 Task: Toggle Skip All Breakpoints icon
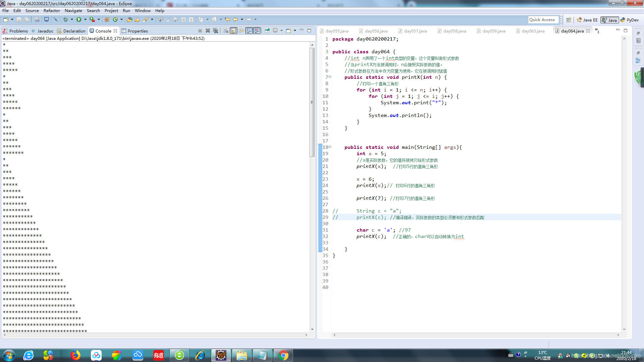coord(56,20)
